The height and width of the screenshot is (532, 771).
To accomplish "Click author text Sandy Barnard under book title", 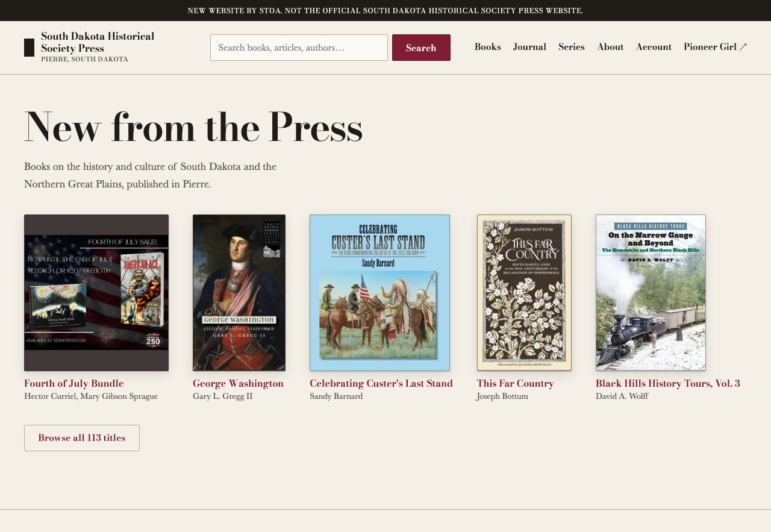I will click(336, 396).
